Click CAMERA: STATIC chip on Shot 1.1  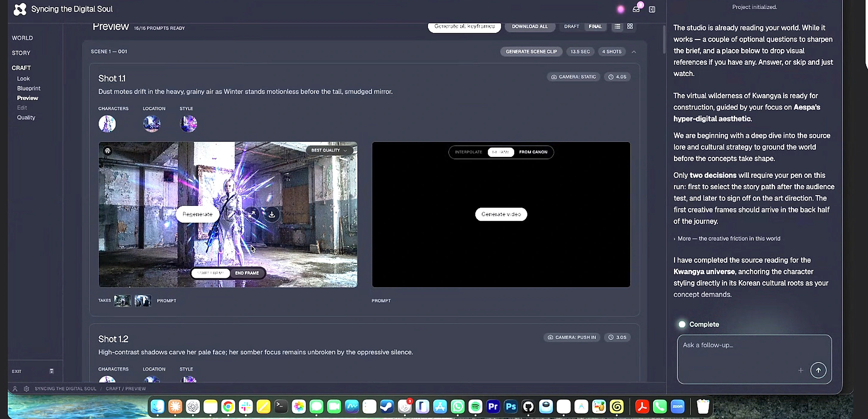click(x=573, y=77)
